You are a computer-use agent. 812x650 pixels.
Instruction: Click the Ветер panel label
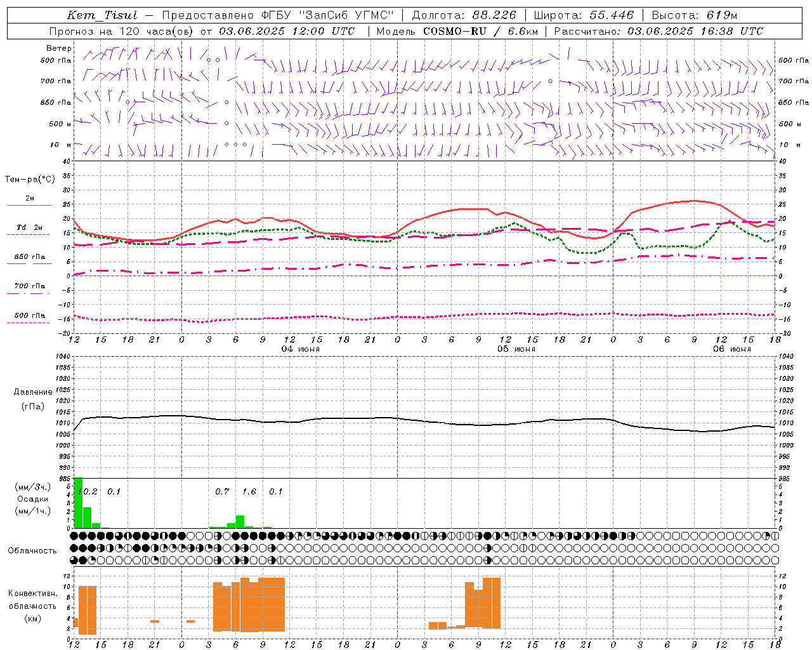pos(58,48)
